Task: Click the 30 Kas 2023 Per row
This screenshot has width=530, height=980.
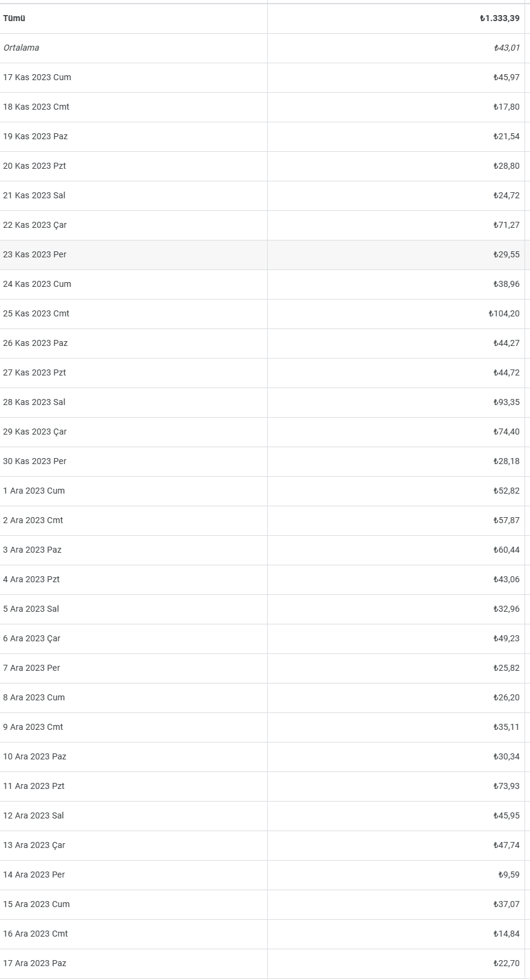Action: tap(265, 462)
